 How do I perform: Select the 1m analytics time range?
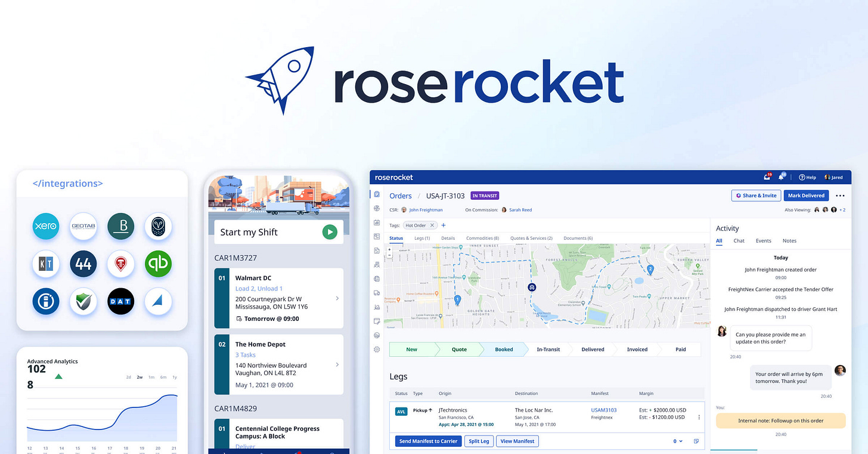click(x=151, y=377)
